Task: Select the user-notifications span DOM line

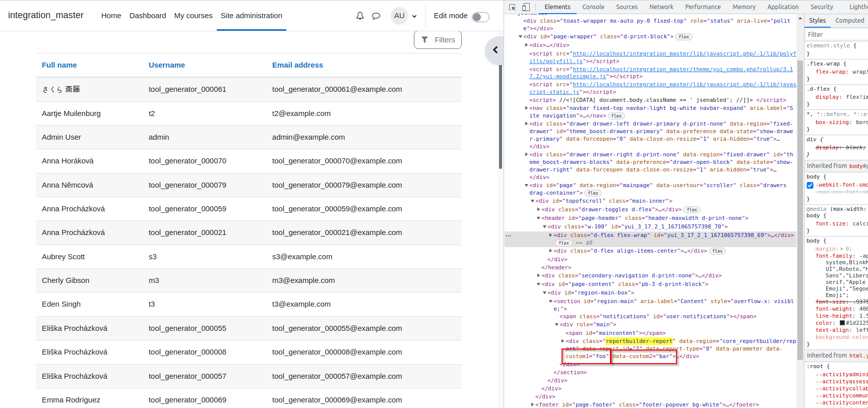Action: (658, 317)
